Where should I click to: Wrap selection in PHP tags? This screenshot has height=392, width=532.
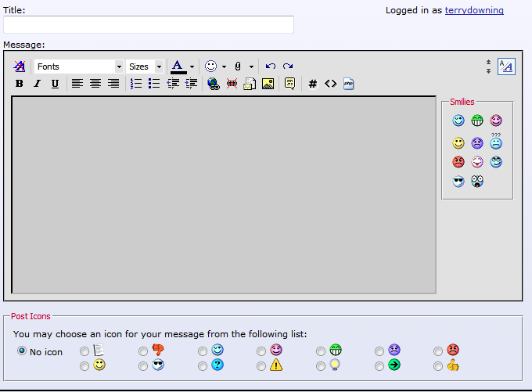(348, 84)
